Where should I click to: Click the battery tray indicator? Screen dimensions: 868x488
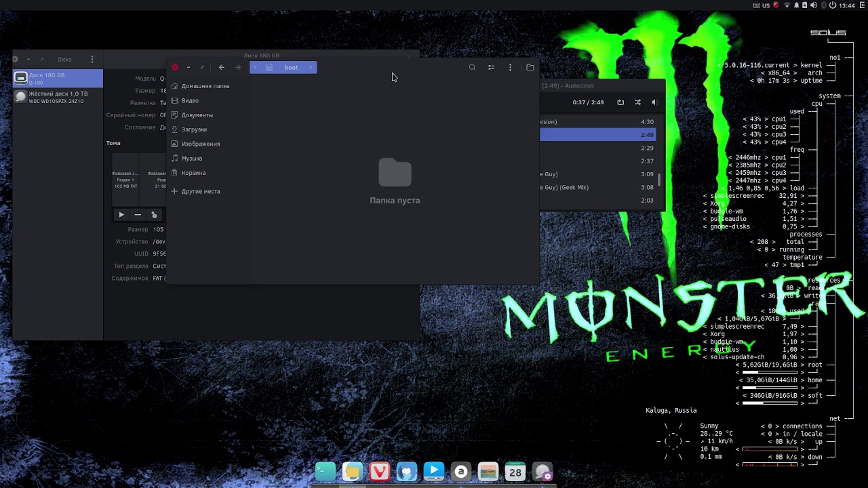805,5
